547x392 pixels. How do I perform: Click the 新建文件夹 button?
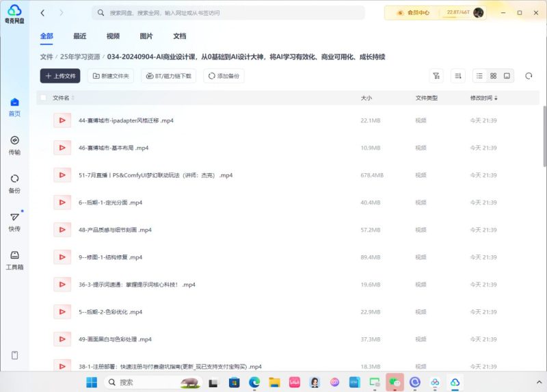[111, 76]
